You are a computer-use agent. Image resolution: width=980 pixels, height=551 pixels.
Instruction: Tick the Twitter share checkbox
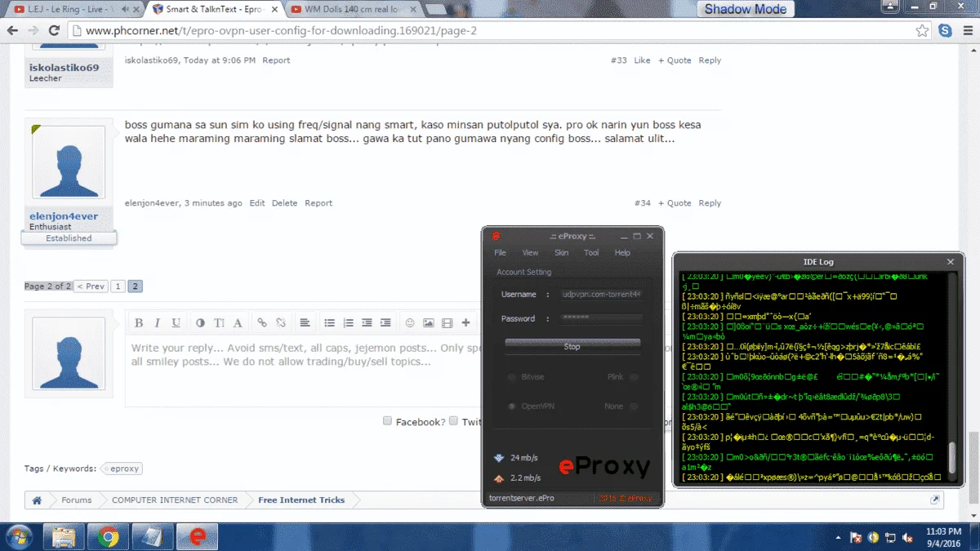453,421
